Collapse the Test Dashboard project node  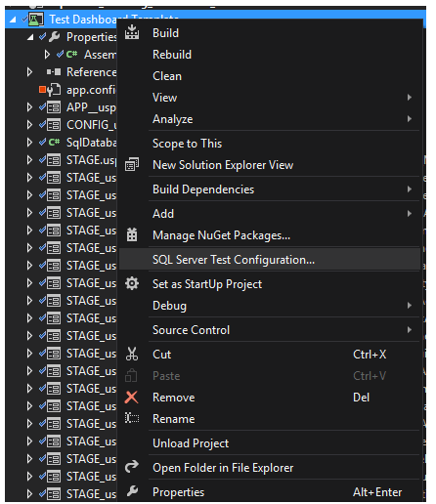13,20
